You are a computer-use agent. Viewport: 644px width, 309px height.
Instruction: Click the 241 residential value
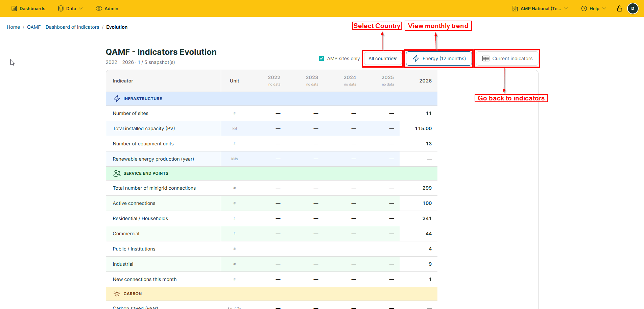[427, 218]
